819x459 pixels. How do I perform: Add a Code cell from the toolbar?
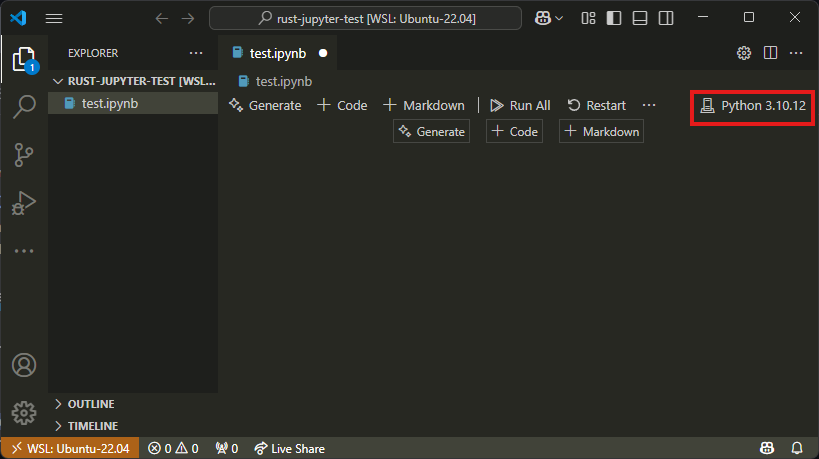click(342, 105)
